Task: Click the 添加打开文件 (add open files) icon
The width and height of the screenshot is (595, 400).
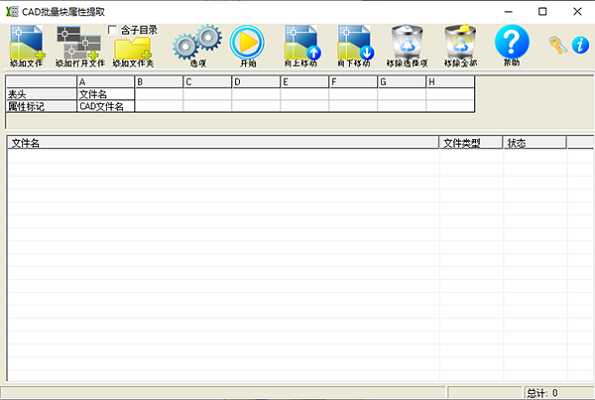Action: coord(80,46)
